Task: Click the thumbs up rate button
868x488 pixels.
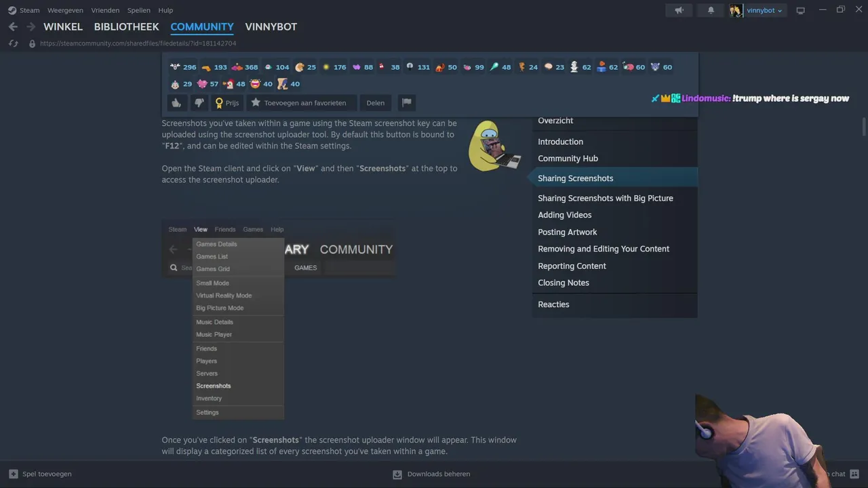Action: point(176,103)
